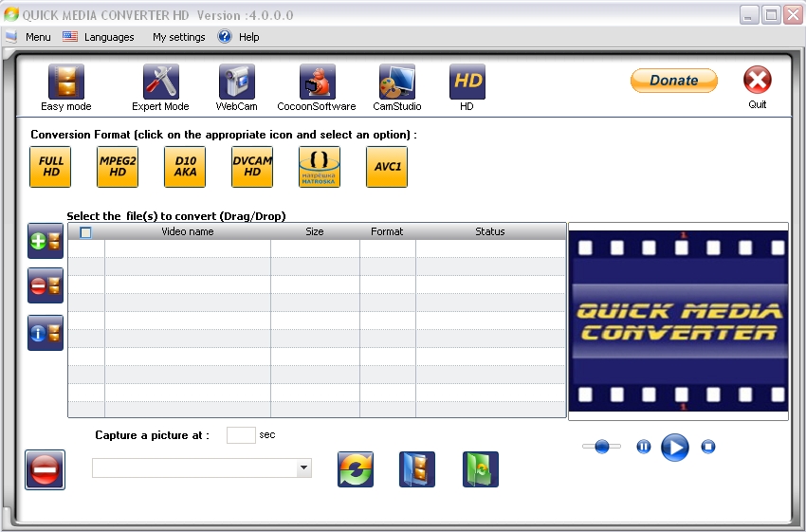Switch to Easy mode

(x=65, y=82)
